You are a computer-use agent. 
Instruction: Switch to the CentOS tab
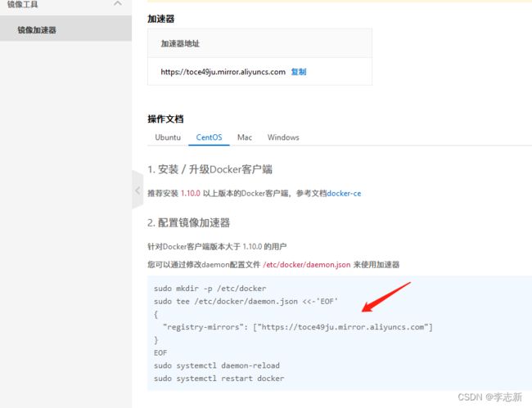point(209,137)
